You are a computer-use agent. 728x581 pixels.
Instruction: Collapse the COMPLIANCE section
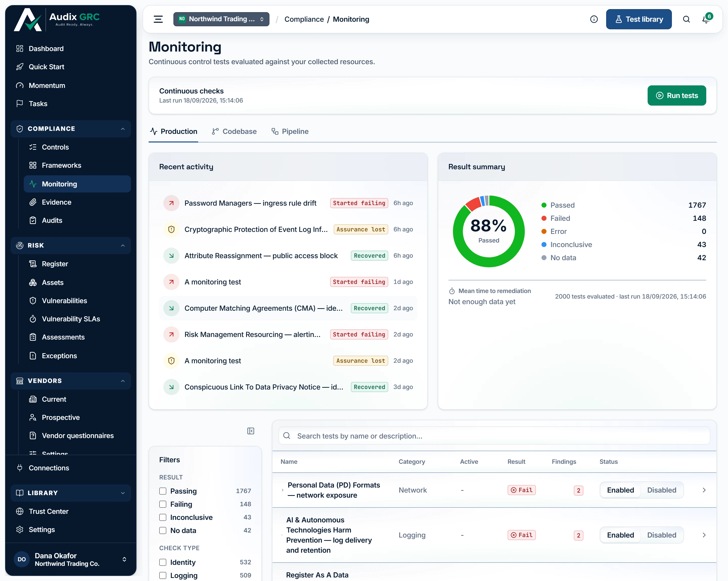pos(71,129)
